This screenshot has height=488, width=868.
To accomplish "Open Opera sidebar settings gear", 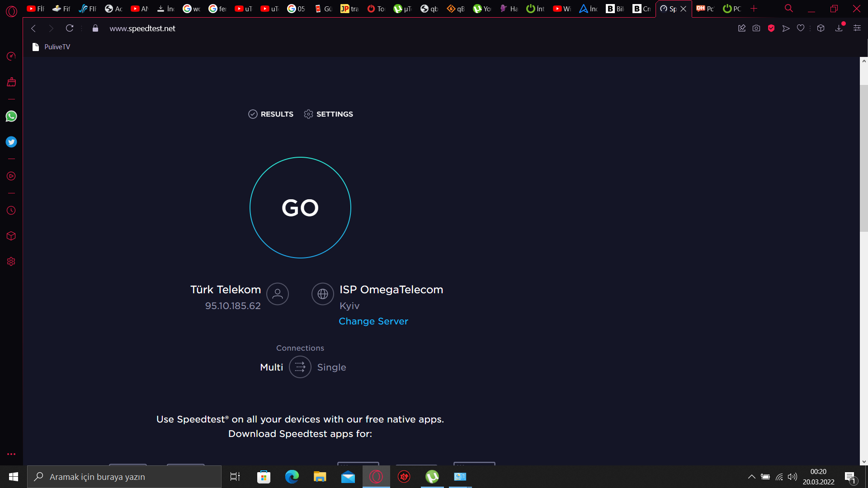I will click(x=11, y=262).
